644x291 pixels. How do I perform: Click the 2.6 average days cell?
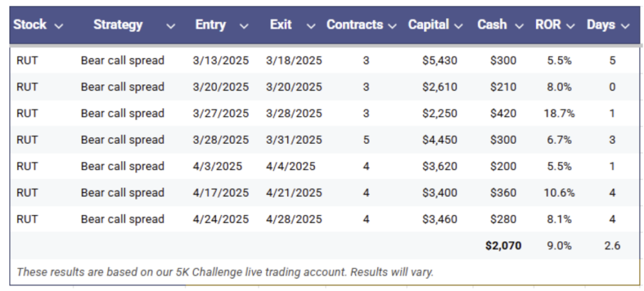tap(612, 246)
